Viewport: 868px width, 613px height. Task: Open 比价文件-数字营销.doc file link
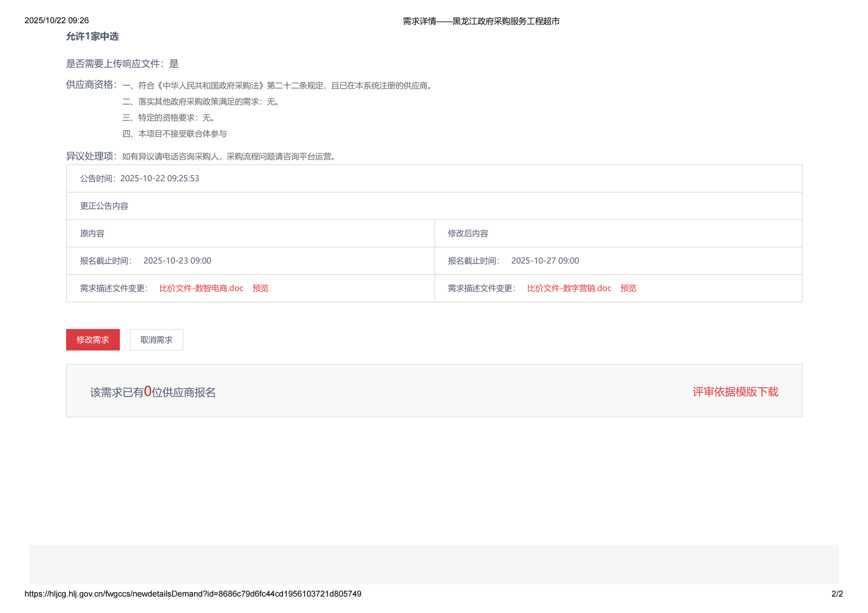point(569,288)
